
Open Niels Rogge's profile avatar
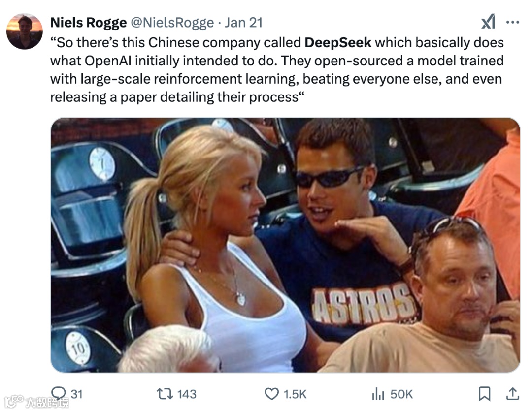(x=25, y=32)
